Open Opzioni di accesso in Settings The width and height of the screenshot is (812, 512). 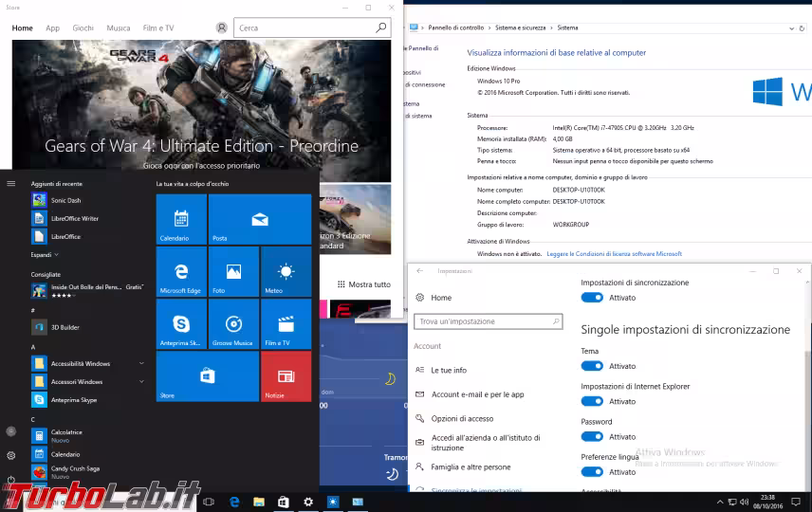click(x=462, y=418)
